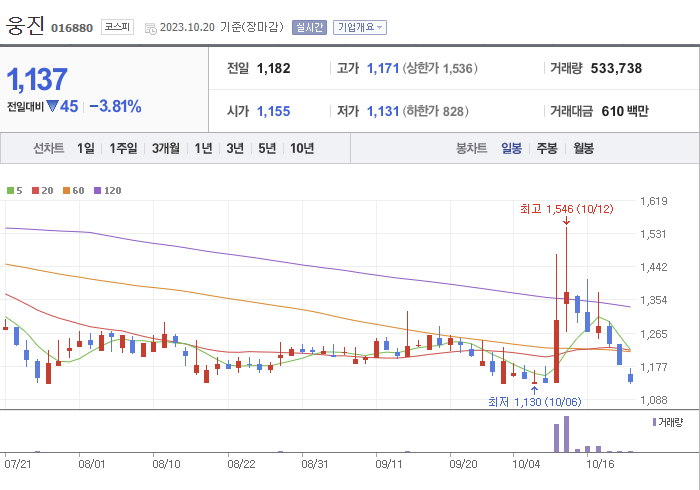The width and height of the screenshot is (700, 490).
Task: Click the orange 60-day moving average legend swatch
Action: [67, 191]
